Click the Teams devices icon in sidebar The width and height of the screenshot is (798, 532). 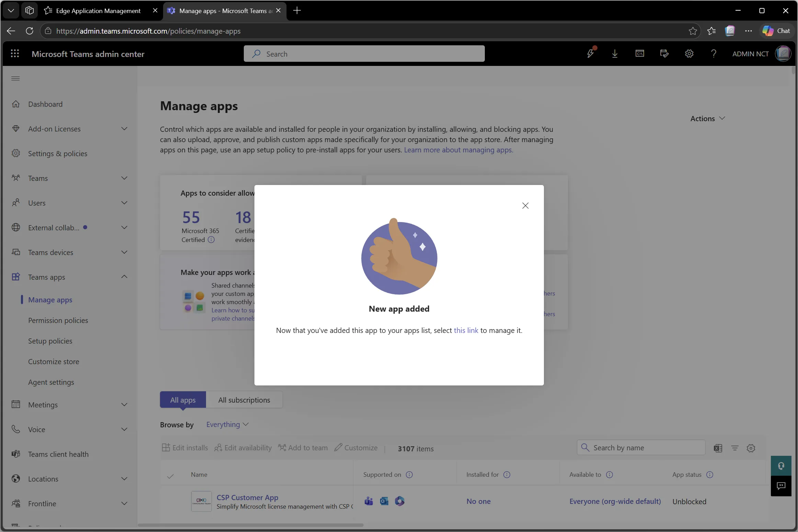tap(16, 252)
